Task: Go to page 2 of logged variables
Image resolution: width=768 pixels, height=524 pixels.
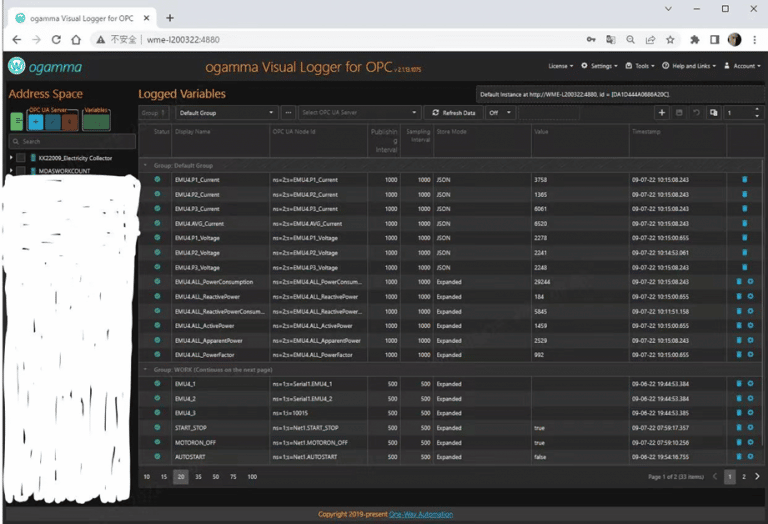Action: [x=743, y=477]
